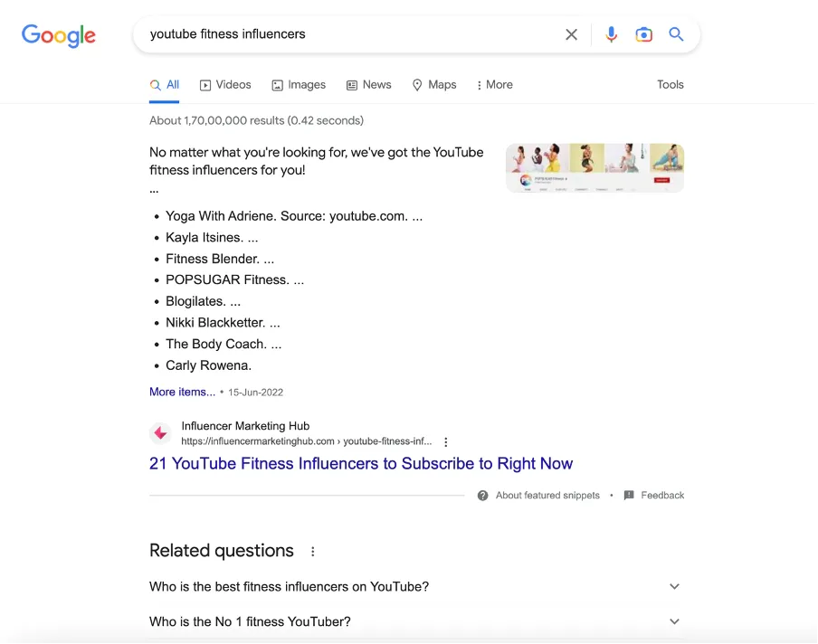Expand 'Who is the No 1 fitness YouTuber?'

(416, 621)
